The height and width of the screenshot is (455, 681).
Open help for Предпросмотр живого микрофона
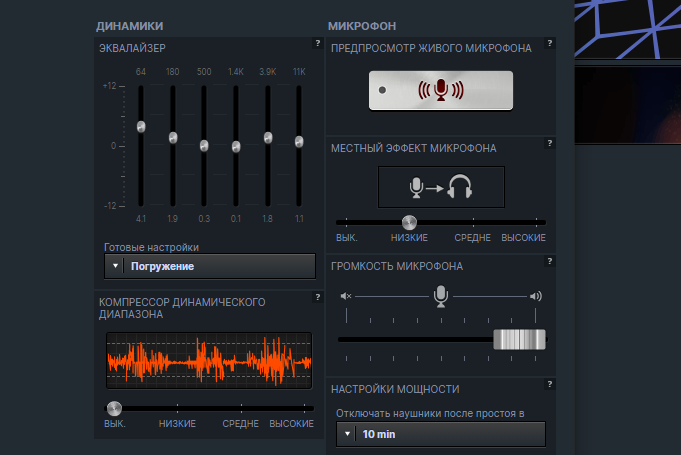[550, 43]
